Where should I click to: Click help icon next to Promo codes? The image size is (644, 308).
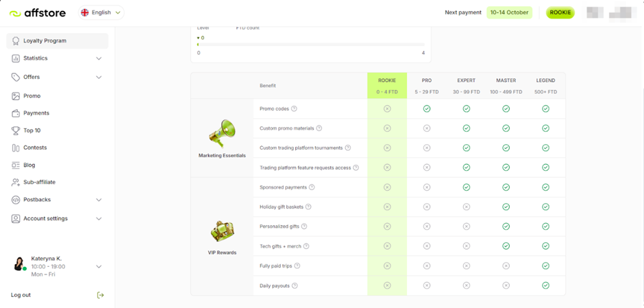[x=295, y=108]
